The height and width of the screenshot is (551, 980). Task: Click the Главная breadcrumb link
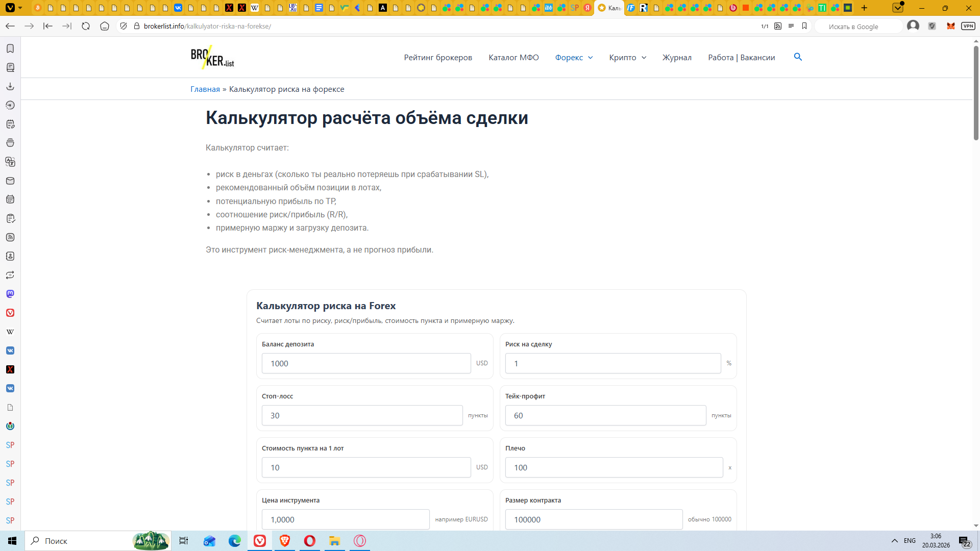coord(205,89)
